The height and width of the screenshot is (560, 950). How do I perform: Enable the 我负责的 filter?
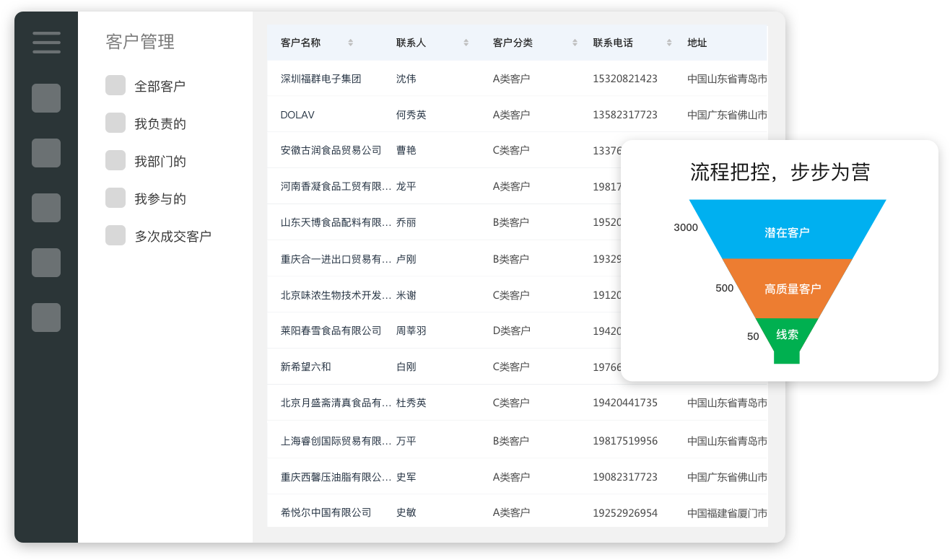click(x=116, y=123)
